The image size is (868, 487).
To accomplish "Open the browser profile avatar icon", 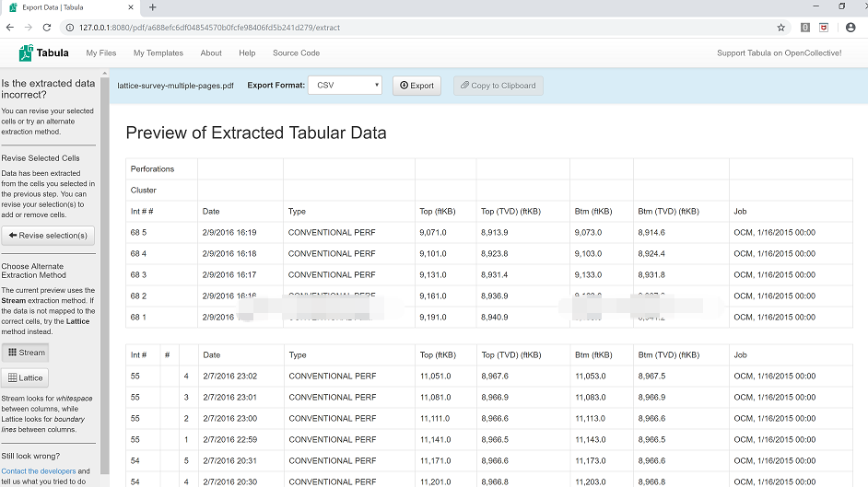I will click(x=850, y=28).
